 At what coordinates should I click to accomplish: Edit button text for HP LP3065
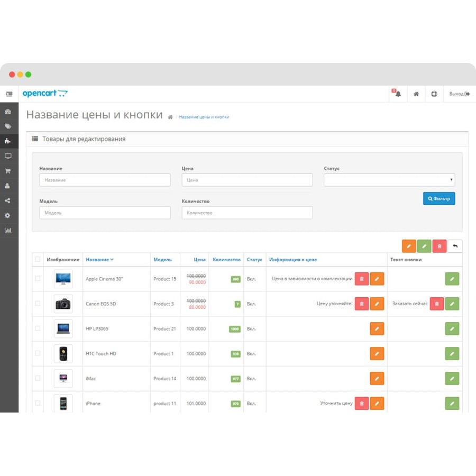(452, 328)
